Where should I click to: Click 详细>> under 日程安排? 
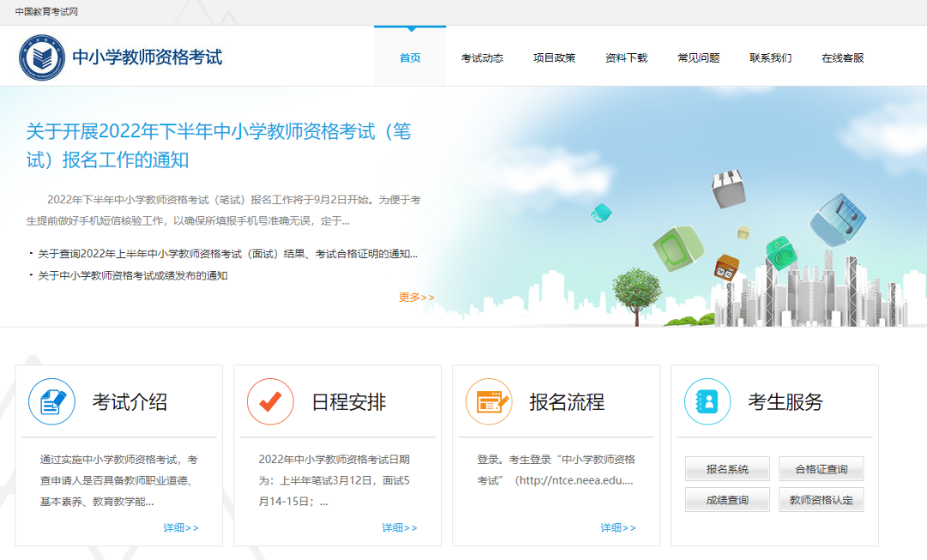tap(400, 527)
